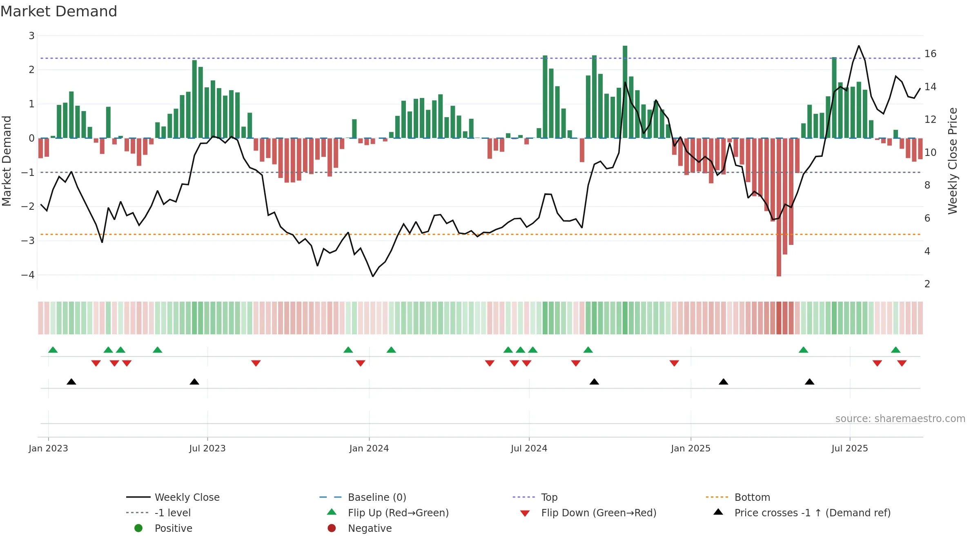Click the green Flip Up triangle legend icon
This screenshot has height=551, width=980.
coord(332,512)
